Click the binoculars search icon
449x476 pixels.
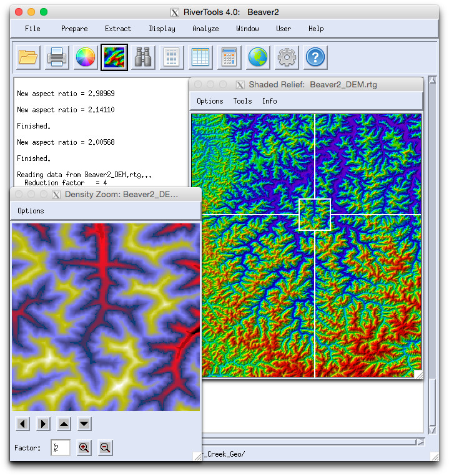click(143, 58)
